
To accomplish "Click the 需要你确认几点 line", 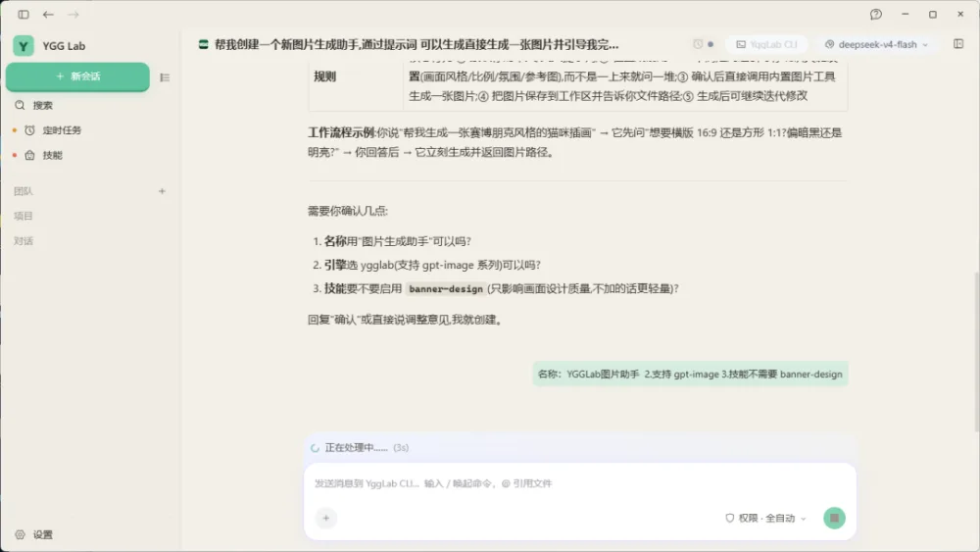I will (x=348, y=212).
